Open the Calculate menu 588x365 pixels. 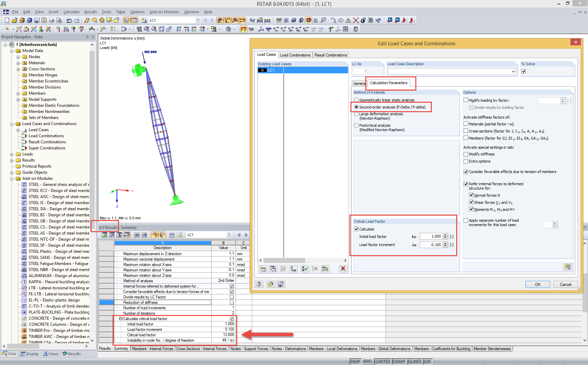click(x=71, y=12)
